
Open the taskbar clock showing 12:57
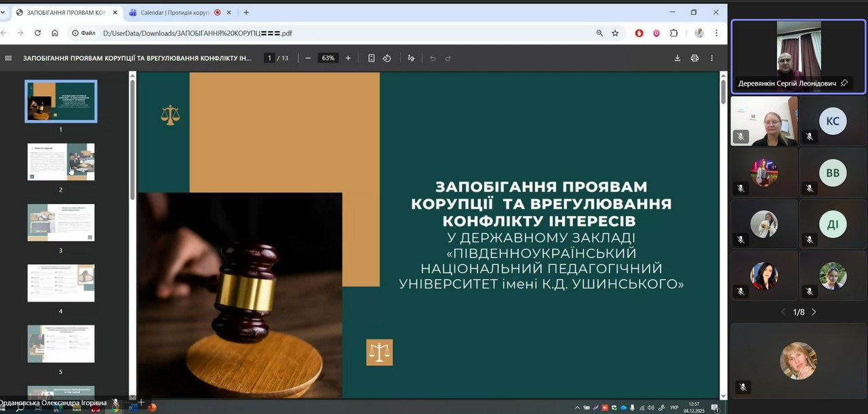pyautogui.click(x=694, y=407)
